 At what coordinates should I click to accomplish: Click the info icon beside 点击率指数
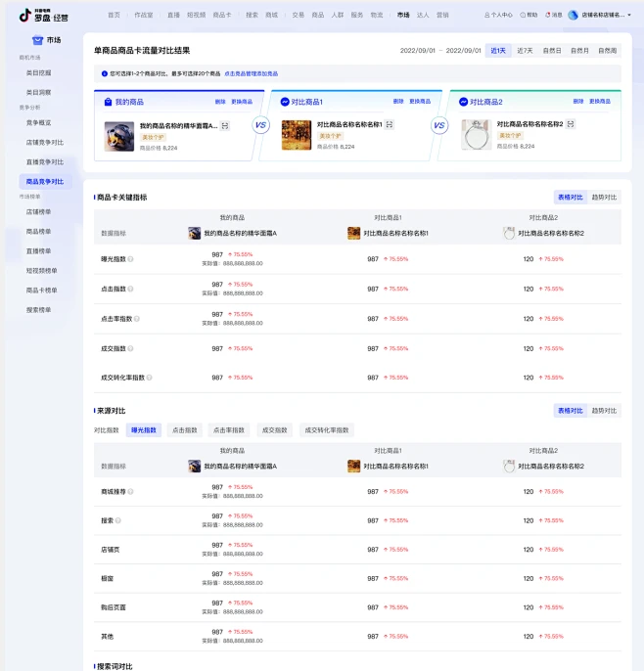137,318
